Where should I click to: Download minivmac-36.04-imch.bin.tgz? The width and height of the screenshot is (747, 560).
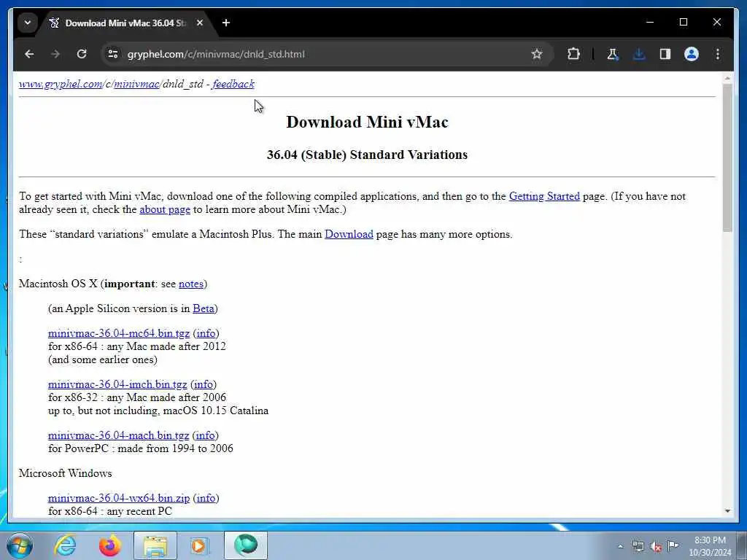[117, 384]
